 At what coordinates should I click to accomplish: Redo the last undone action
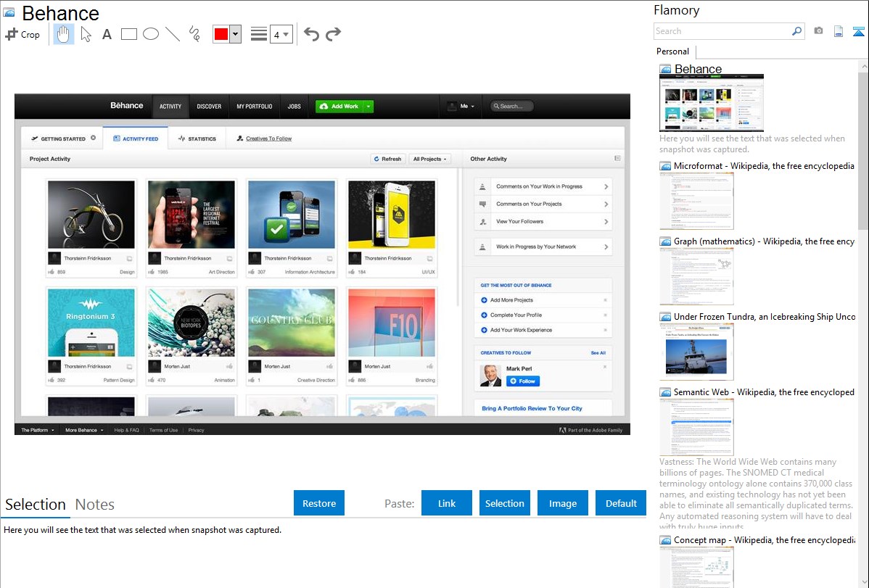pyautogui.click(x=333, y=34)
